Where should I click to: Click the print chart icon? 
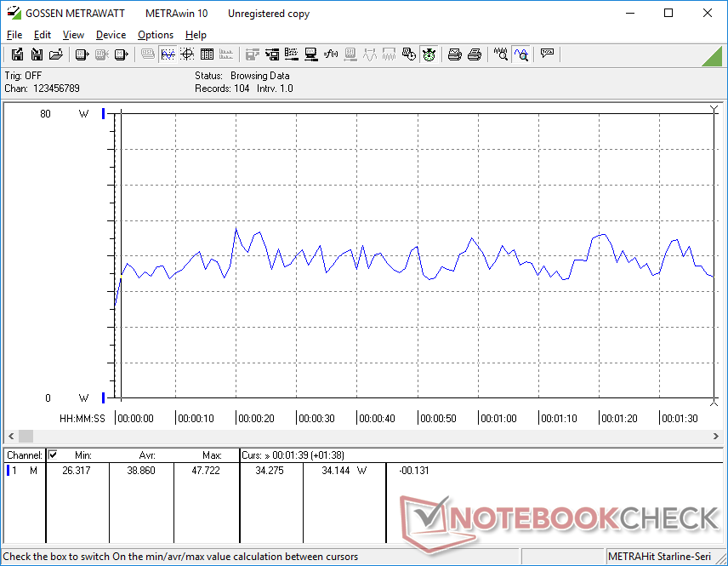tap(454, 54)
